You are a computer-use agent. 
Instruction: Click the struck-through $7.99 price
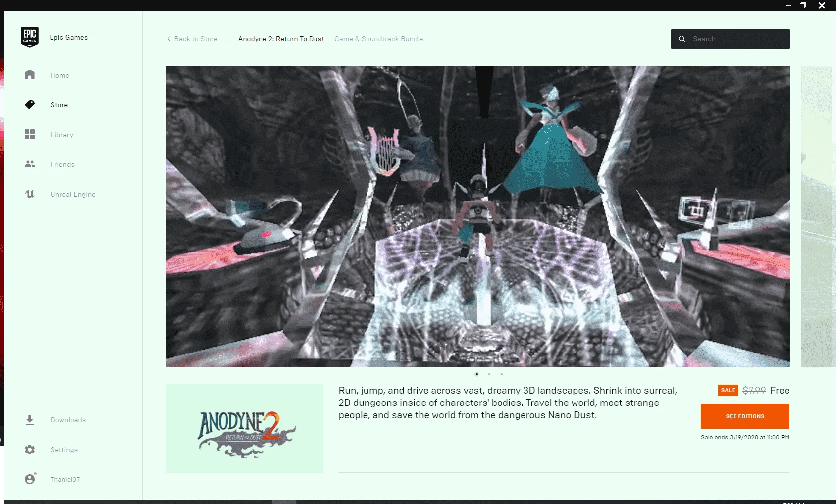[754, 390]
